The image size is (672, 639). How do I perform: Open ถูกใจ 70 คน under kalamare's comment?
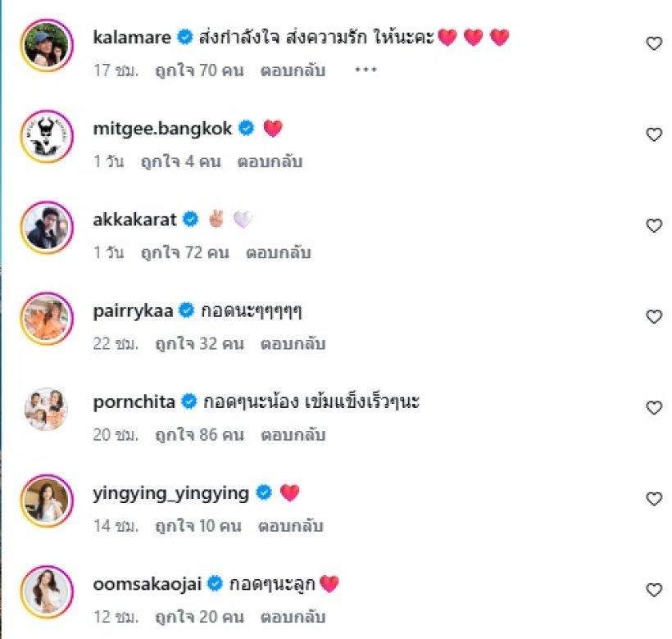click(x=196, y=71)
